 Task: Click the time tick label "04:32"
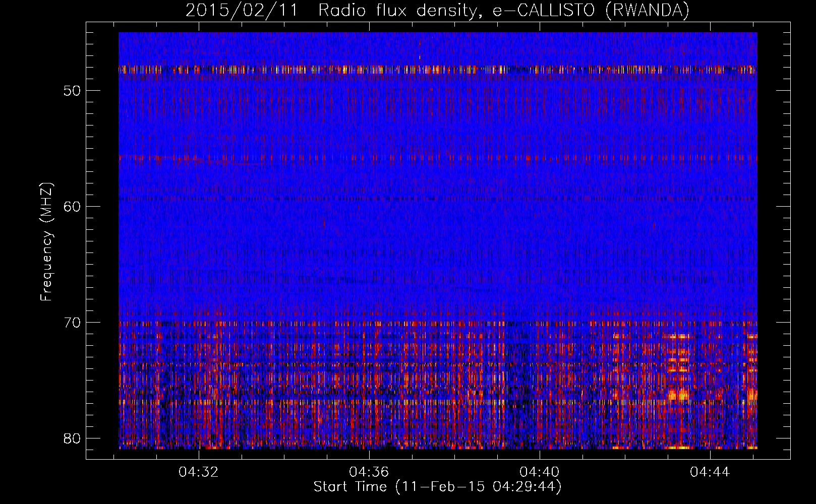tap(199, 472)
